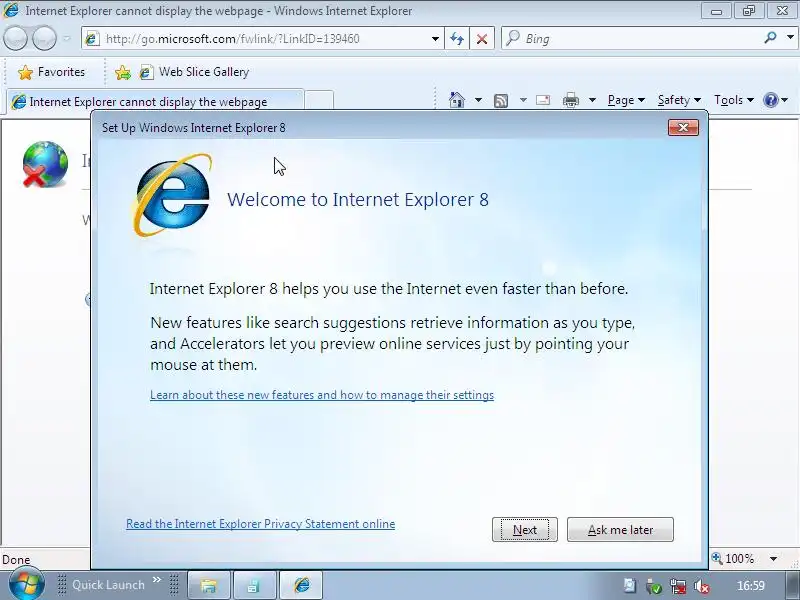This screenshot has width=800, height=600.
Task: Click the Add to Favorites Bar icon
Action: click(122, 72)
